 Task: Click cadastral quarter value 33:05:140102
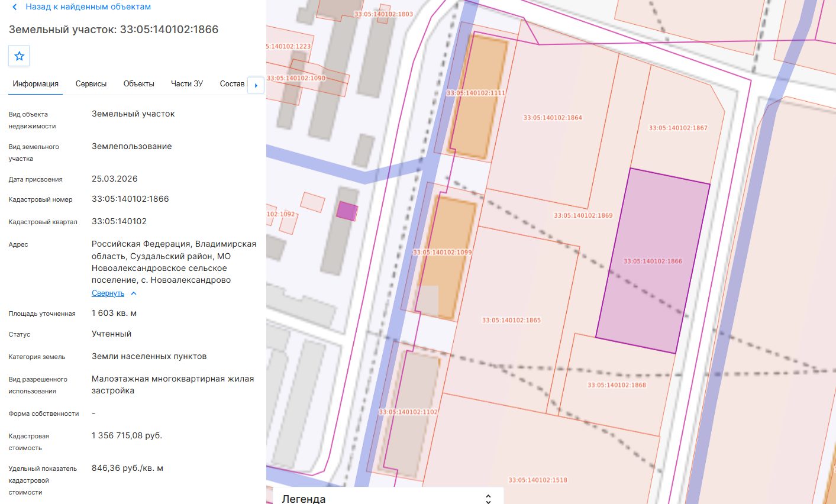click(119, 221)
